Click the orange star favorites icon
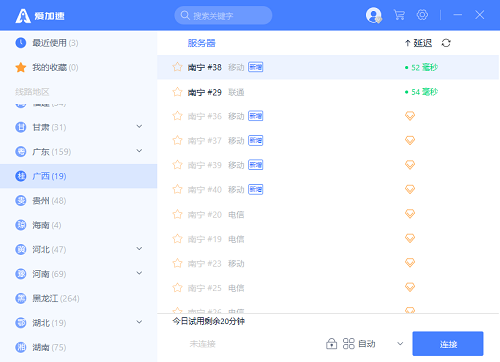The height and width of the screenshot is (362, 500). [x=21, y=67]
